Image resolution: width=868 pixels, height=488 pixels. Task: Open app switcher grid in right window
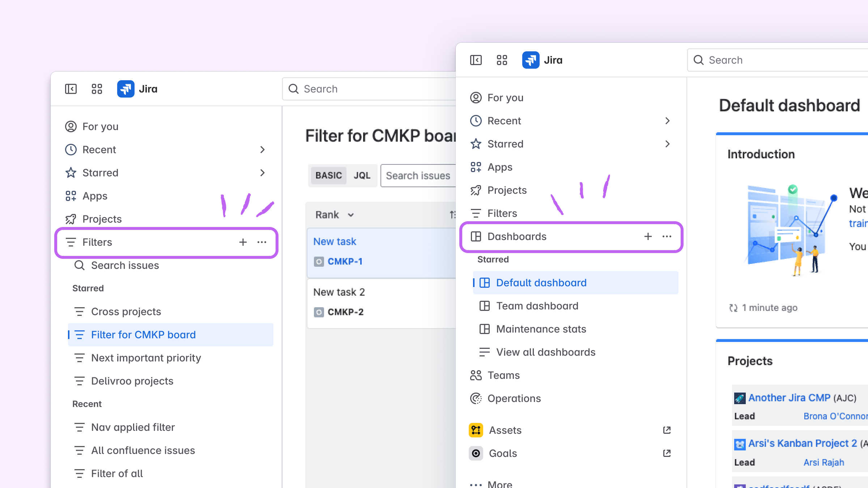pyautogui.click(x=502, y=60)
